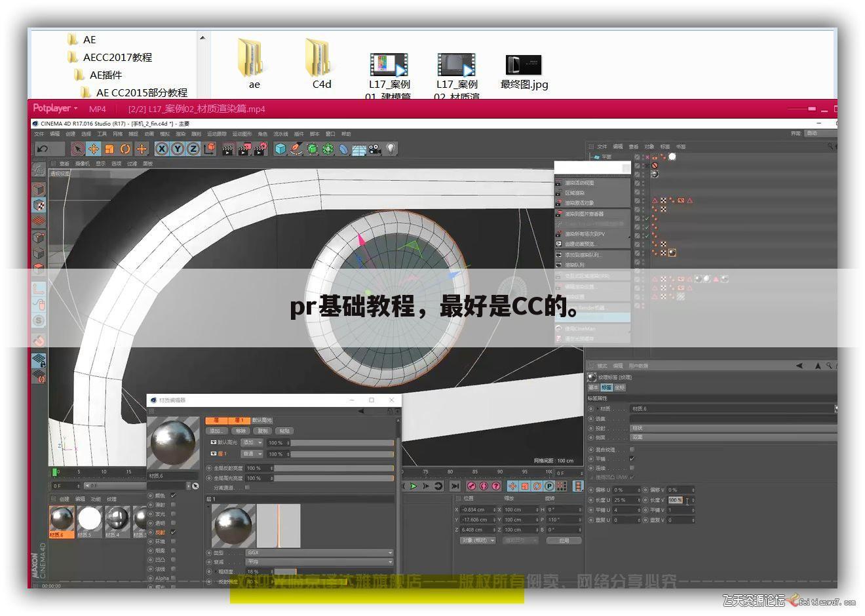The height and width of the screenshot is (616, 865).
Task: Open the 文件 menu in Cinema 4D
Action: click(x=39, y=134)
